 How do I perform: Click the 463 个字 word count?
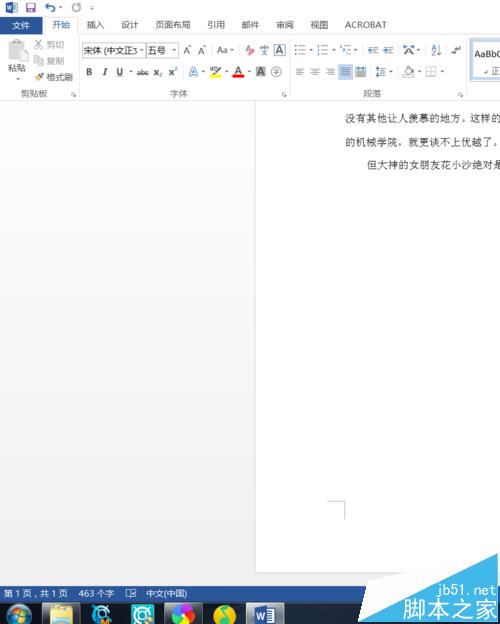(96, 593)
